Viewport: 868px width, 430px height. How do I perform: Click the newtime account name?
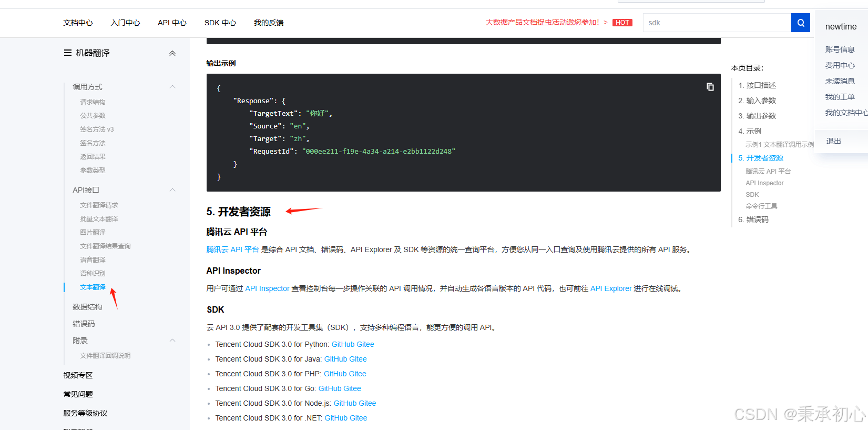[x=841, y=26]
